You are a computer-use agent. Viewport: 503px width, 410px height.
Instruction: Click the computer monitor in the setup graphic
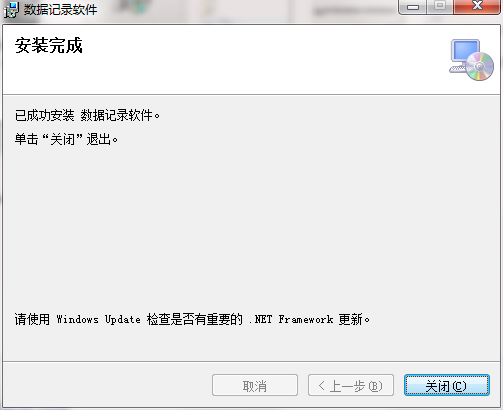click(464, 51)
